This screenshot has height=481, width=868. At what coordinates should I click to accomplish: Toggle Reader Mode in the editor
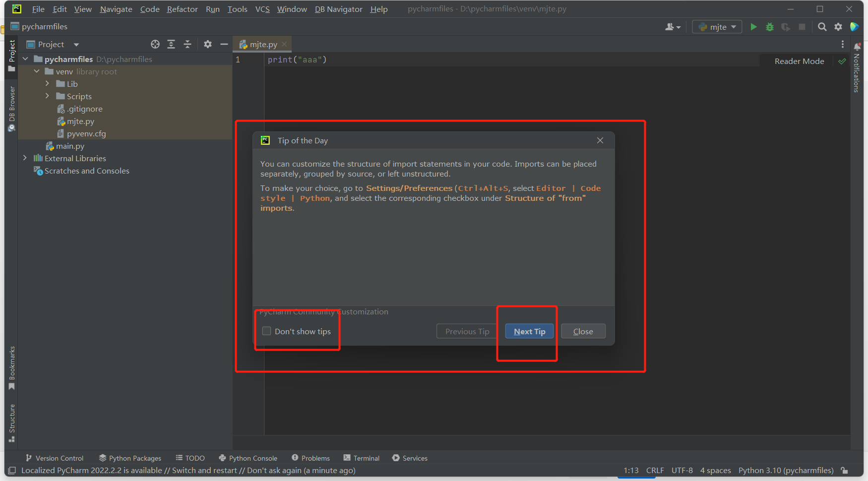799,61
